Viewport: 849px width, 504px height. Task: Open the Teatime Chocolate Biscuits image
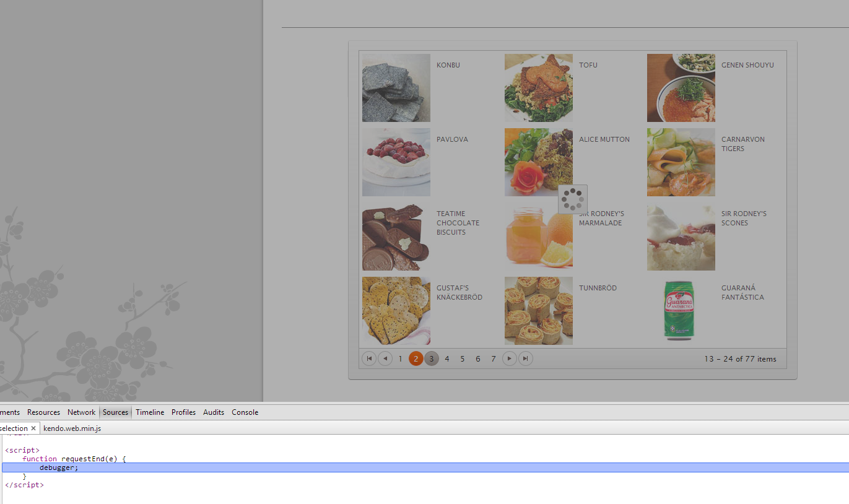pos(396,237)
